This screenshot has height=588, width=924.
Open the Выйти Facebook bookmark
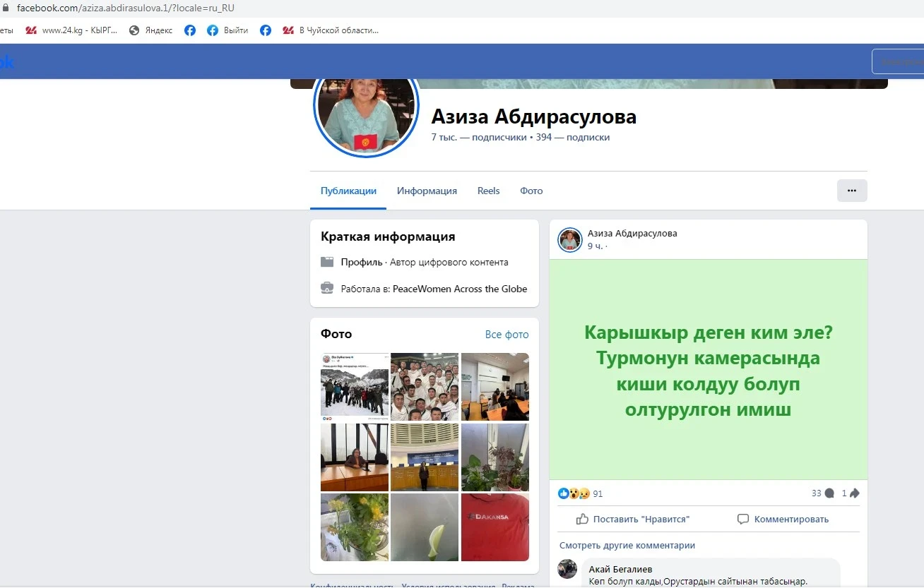227,30
